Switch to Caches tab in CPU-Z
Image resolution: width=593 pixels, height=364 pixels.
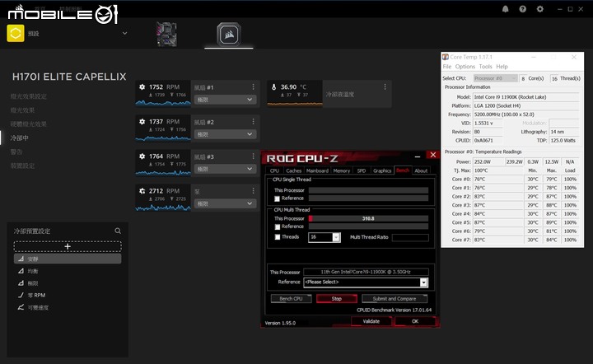pyautogui.click(x=294, y=170)
